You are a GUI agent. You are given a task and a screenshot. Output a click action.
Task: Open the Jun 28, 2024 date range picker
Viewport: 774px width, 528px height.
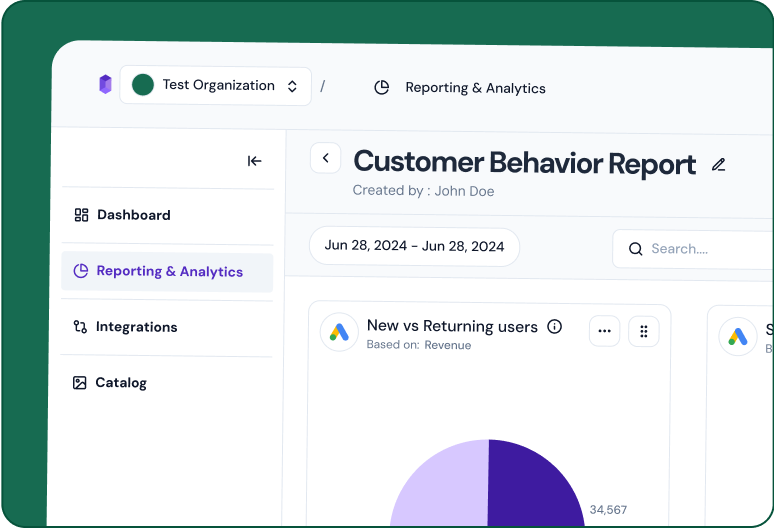click(x=414, y=247)
